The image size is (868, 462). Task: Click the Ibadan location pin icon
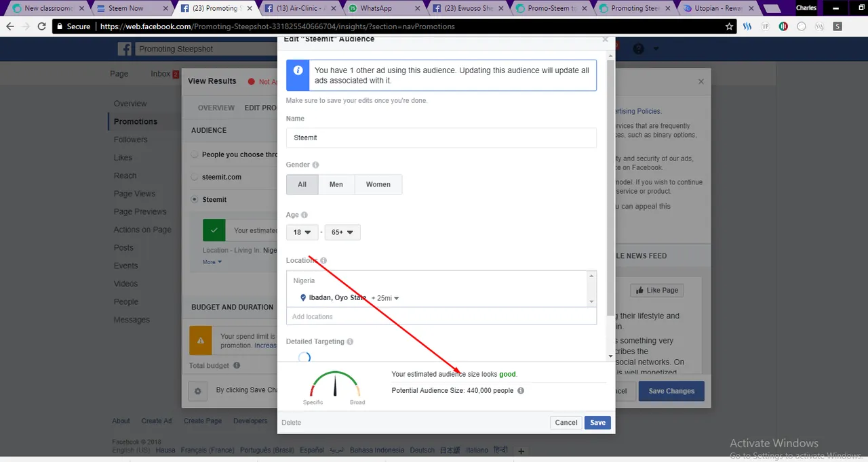point(303,297)
